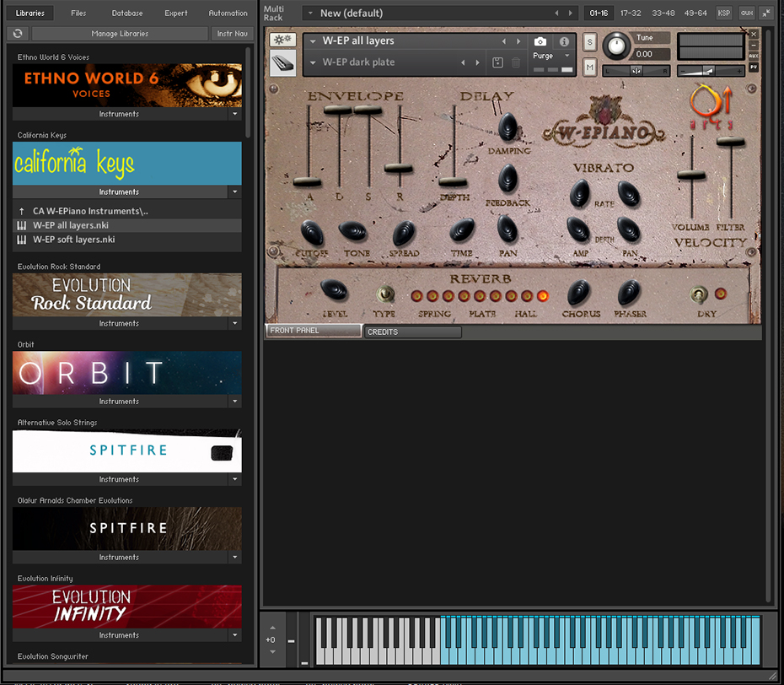The width and height of the screenshot is (784, 685).
Task: Click the W-EP keyboard instrument icon
Action: tap(282, 63)
